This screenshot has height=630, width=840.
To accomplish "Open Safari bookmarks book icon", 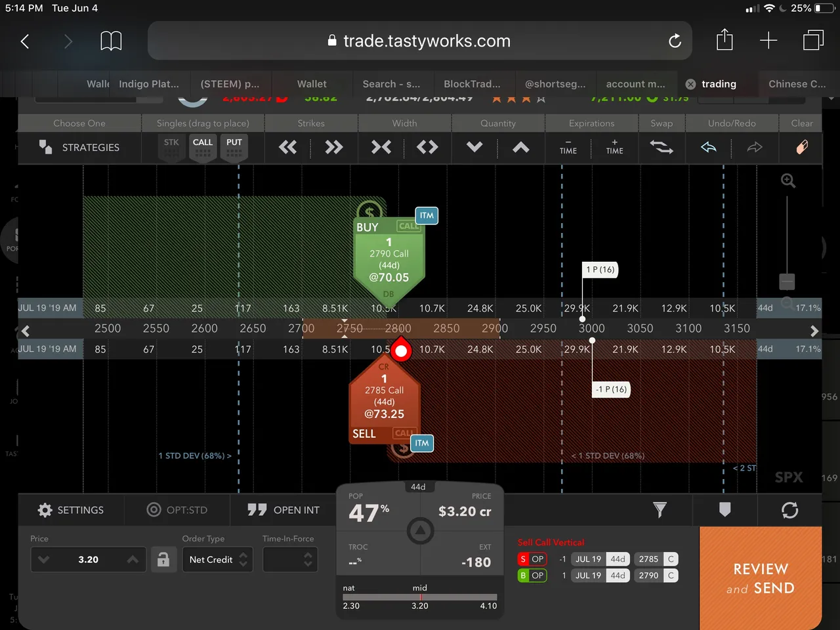I will [111, 41].
